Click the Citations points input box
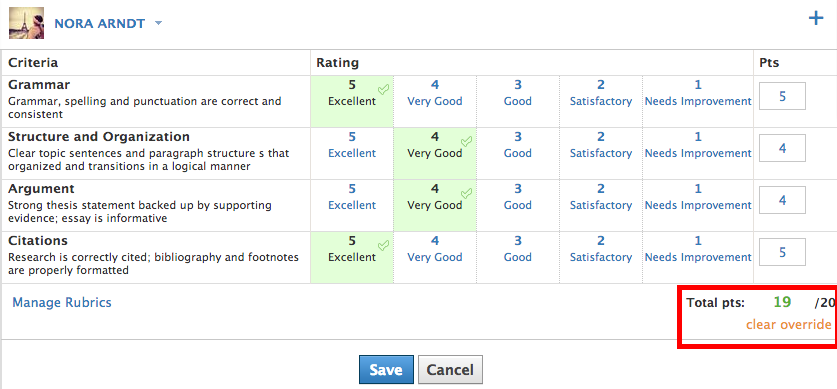Screen dimensions: 837x389 pos(782,252)
